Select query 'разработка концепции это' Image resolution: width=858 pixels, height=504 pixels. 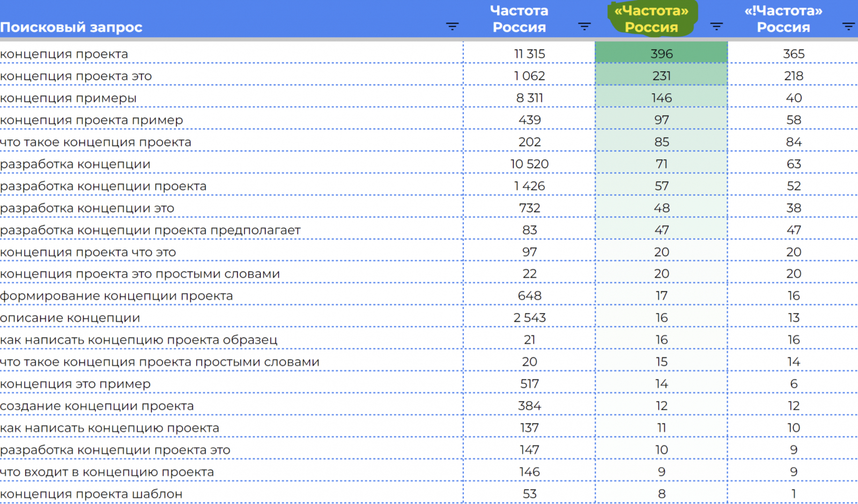point(87,208)
